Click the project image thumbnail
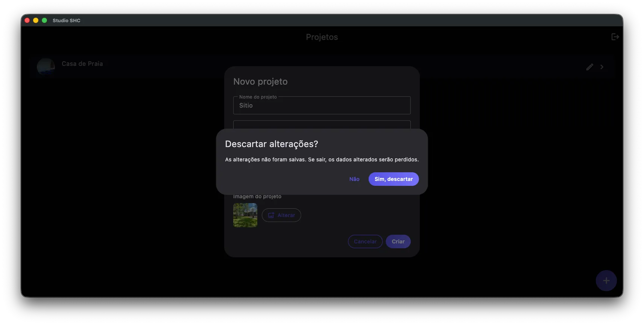 pos(245,215)
